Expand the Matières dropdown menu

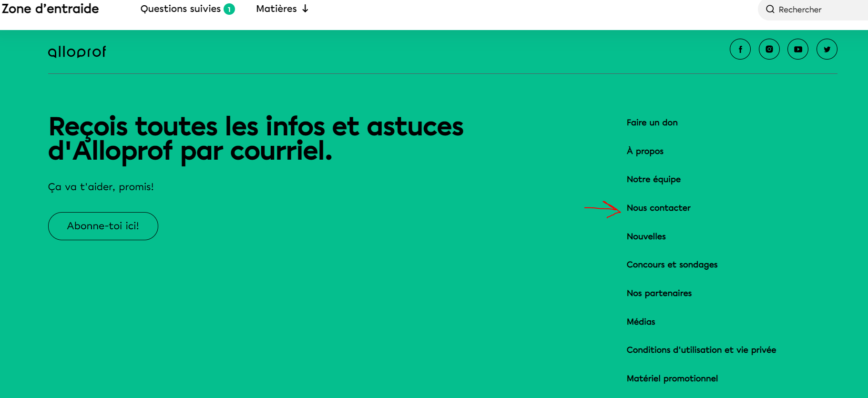(282, 9)
